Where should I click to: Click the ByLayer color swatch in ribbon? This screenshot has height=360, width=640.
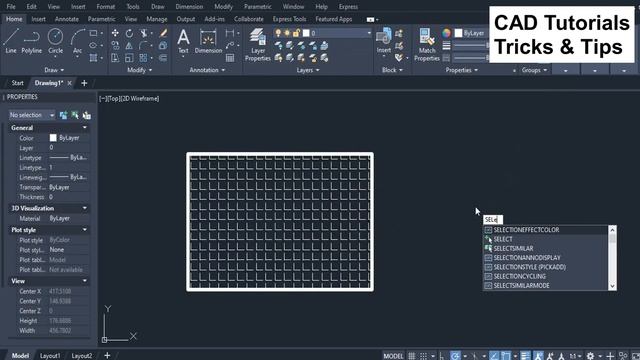458,33
